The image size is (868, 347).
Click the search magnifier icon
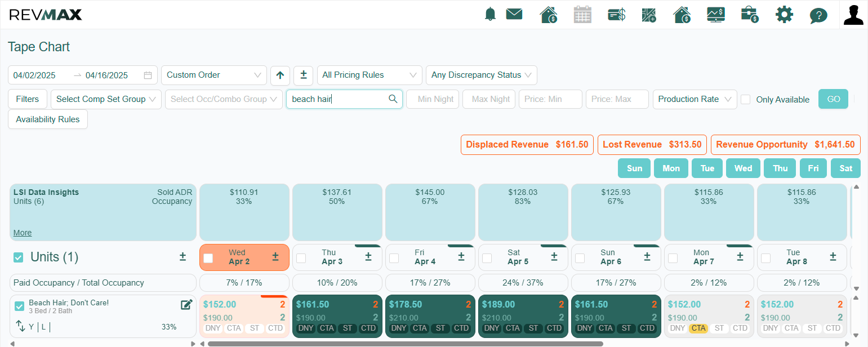point(393,99)
